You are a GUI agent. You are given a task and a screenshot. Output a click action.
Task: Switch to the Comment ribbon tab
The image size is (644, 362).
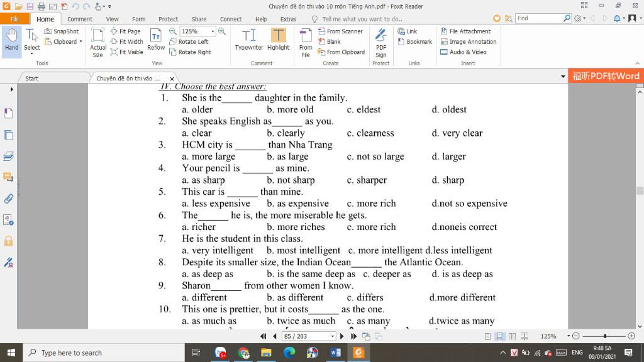click(80, 19)
